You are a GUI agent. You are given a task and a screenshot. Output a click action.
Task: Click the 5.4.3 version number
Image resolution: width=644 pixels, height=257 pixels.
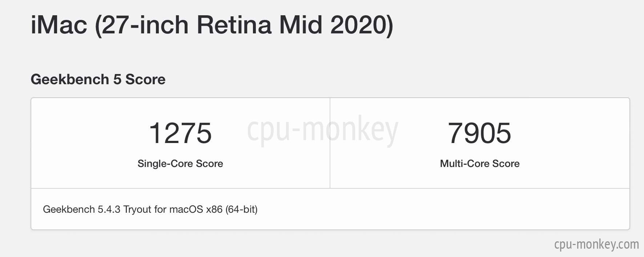(109, 209)
